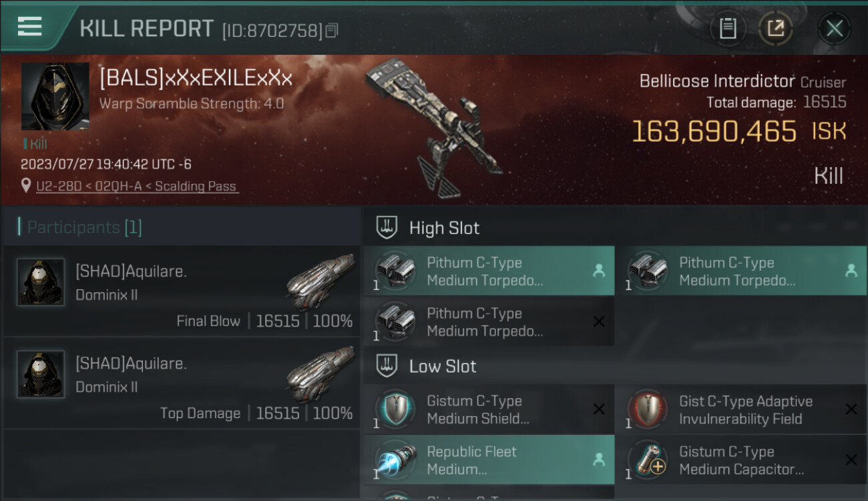Click the dropped status icon on second Pithum torpedo
The height and width of the screenshot is (501, 868).
click(851, 271)
